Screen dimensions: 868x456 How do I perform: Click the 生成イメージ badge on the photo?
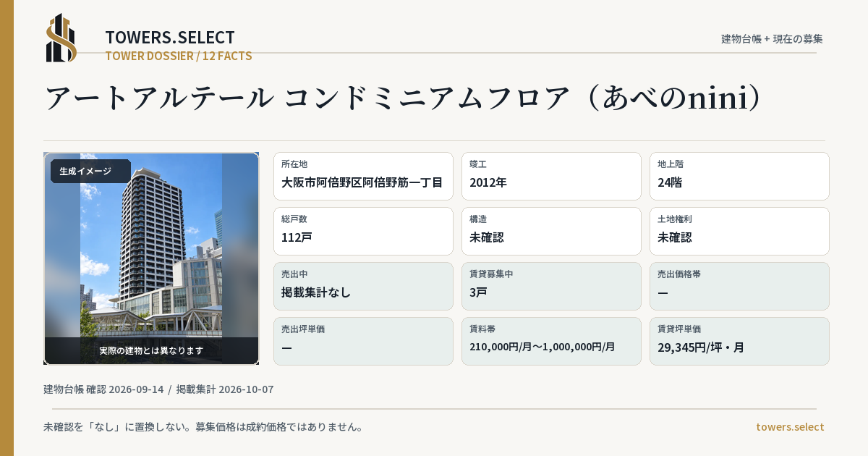[x=90, y=172]
